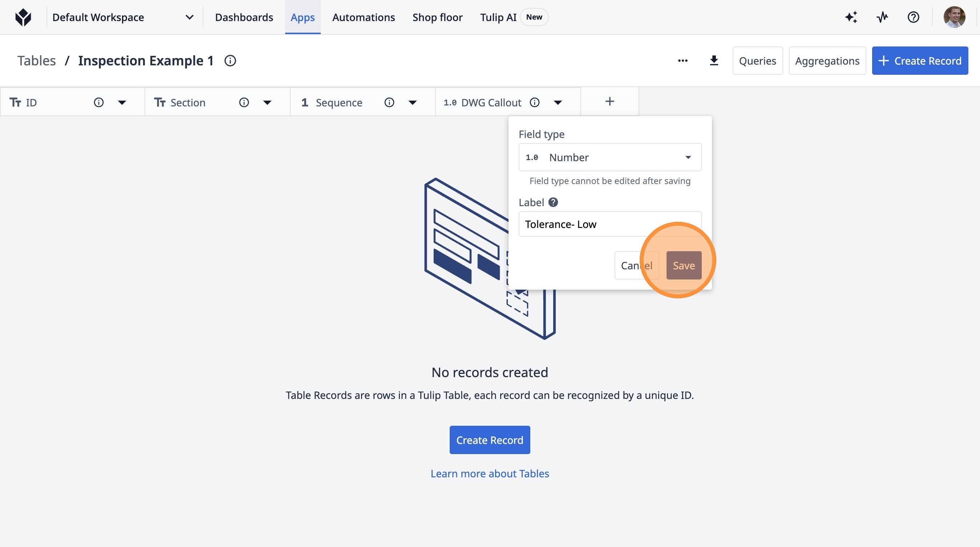Open the Field type Number dropdown
The image size is (980, 547).
tap(610, 158)
